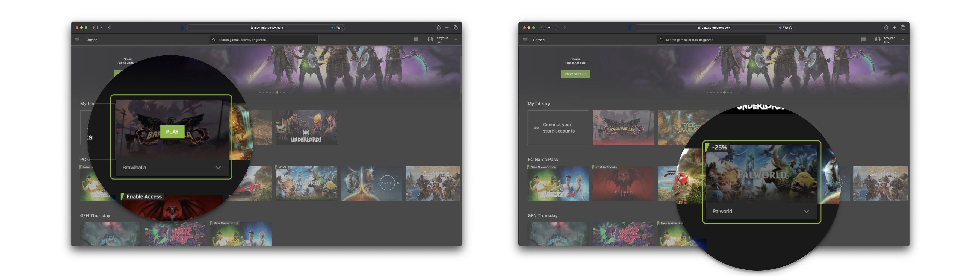Show tab overview in left window
Image resolution: width=980 pixels, height=276 pixels.
coord(455,27)
